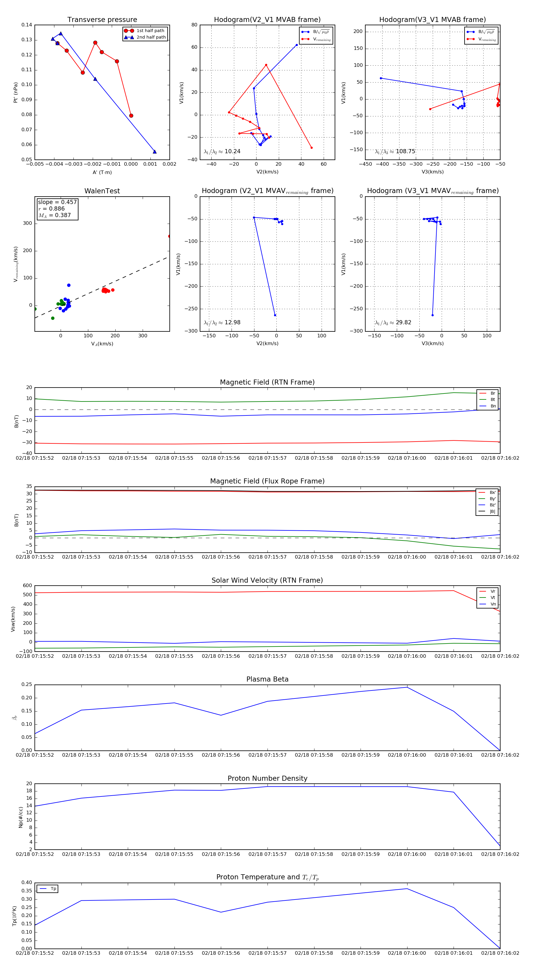This screenshot has height=980, width=535.
Task: Click the "Magnetic Field (Flux Rope Frame)" title
Action: coord(267,481)
